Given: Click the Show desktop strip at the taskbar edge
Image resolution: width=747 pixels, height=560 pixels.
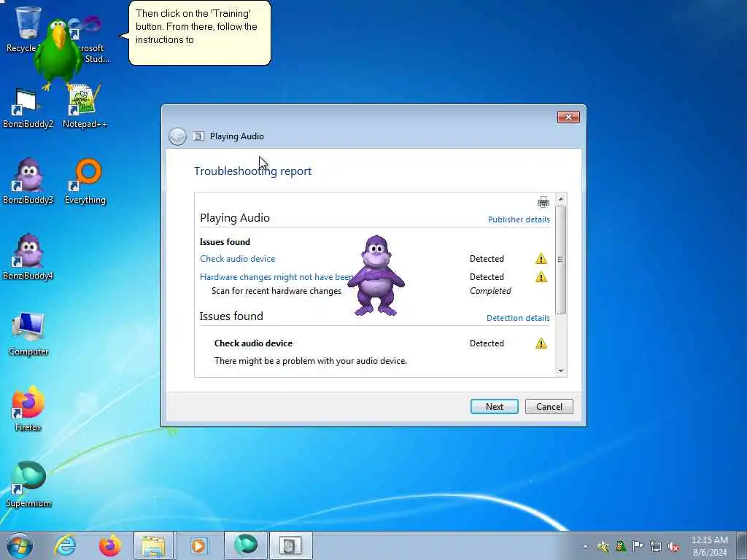Looking at the screenshot, I should click(743, 545).
